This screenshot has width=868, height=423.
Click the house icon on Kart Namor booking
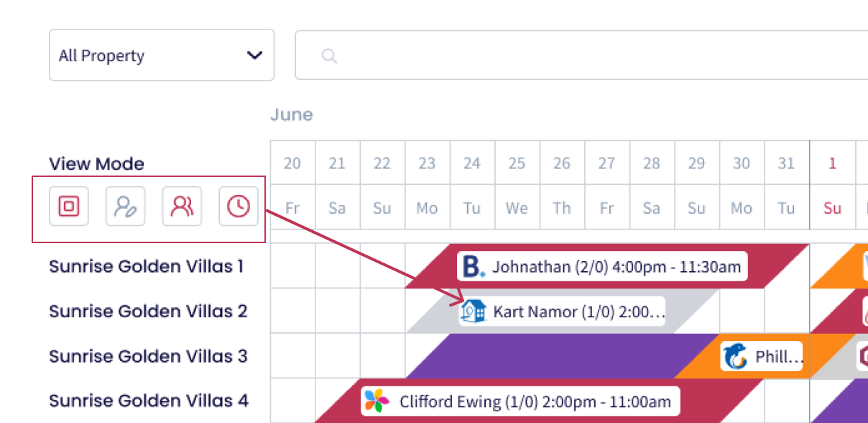pyautogui.click(x=474, y=311)
